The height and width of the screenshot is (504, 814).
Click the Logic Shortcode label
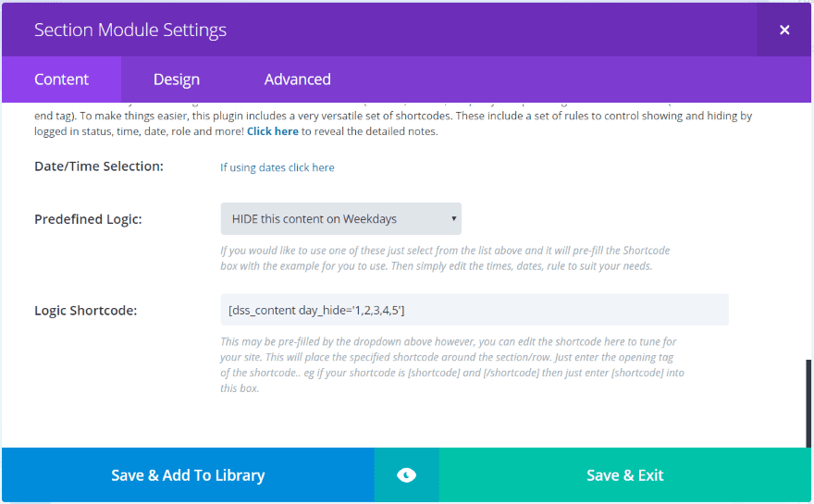tap(85, 310)
